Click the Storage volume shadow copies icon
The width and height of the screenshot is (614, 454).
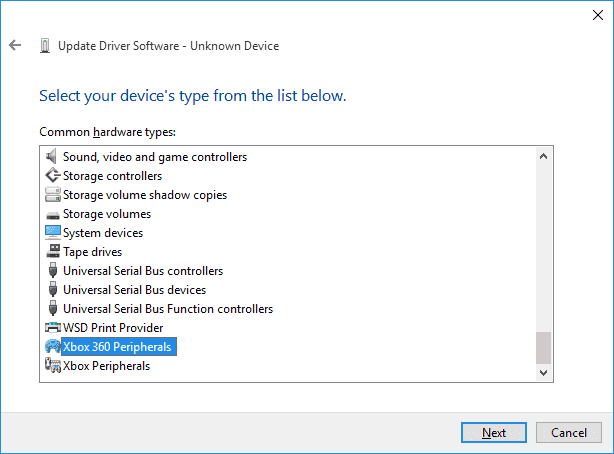click(x=53, y=195)
